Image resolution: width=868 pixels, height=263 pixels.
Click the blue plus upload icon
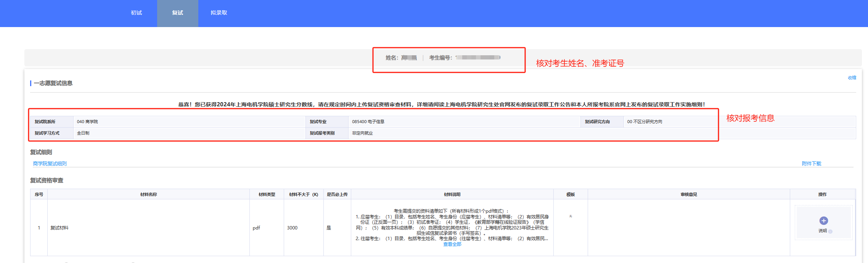pyautogui.click(x=823, y=221)
